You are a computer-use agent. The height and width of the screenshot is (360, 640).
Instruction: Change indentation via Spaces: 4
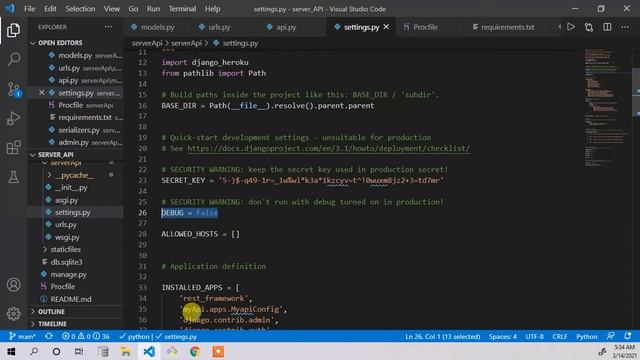point(502,336)
